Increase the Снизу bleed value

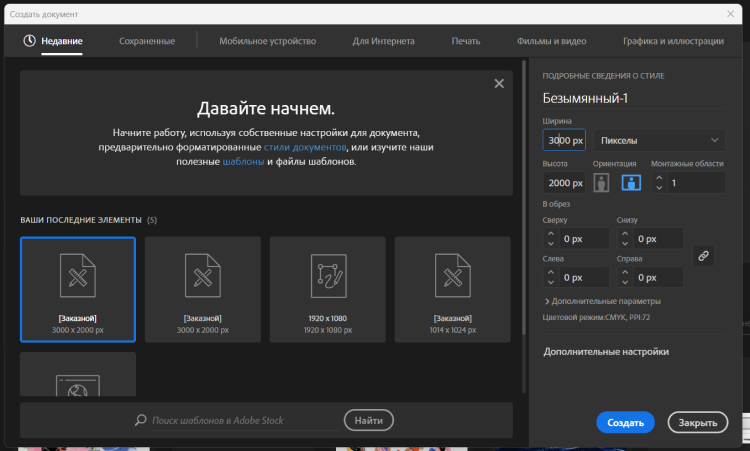(x=625, y=233)
